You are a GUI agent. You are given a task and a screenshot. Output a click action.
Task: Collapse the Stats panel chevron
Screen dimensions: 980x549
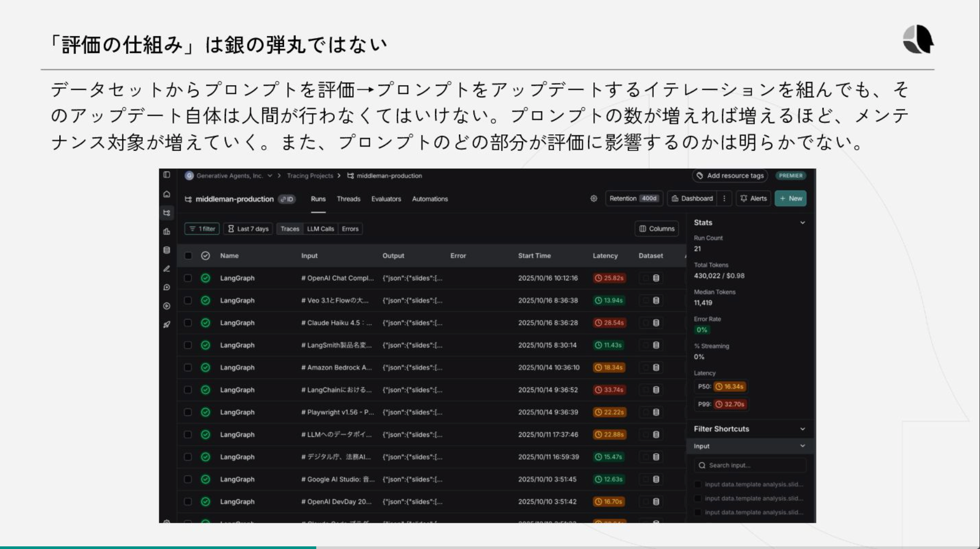[803, 223]
